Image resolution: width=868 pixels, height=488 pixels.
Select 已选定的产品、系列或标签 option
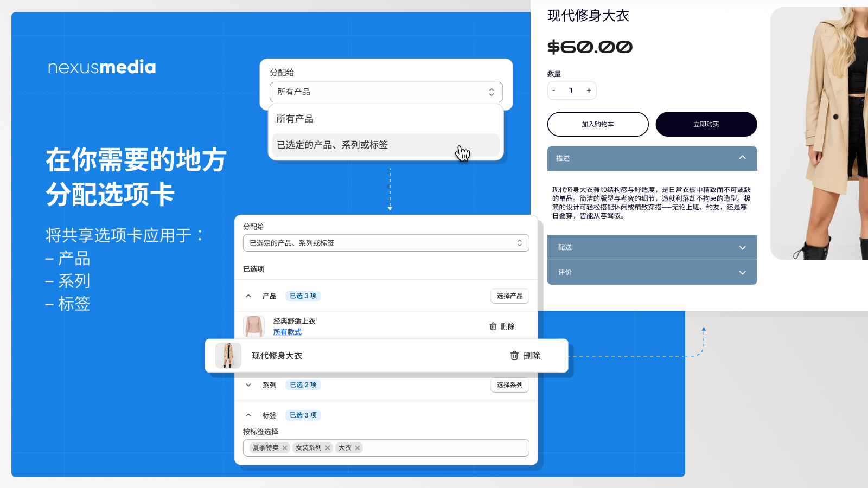click(x=386, y=145)
